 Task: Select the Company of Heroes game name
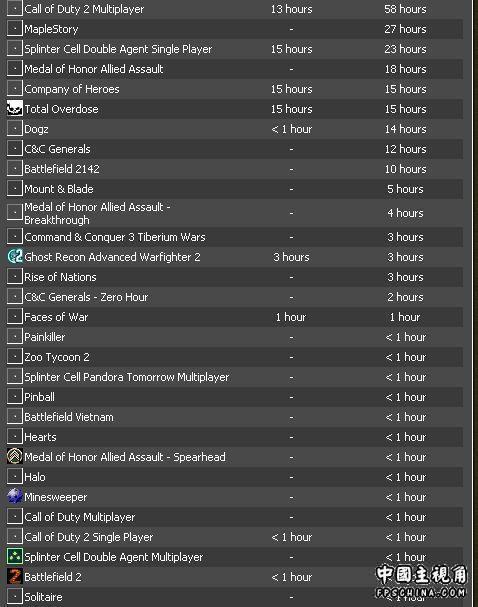(72, 89)
